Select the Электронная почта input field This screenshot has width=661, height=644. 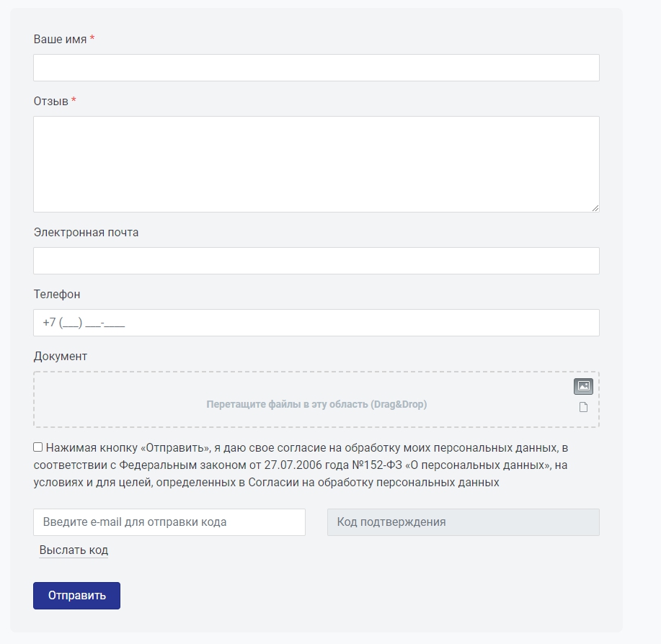pos(316,261)
